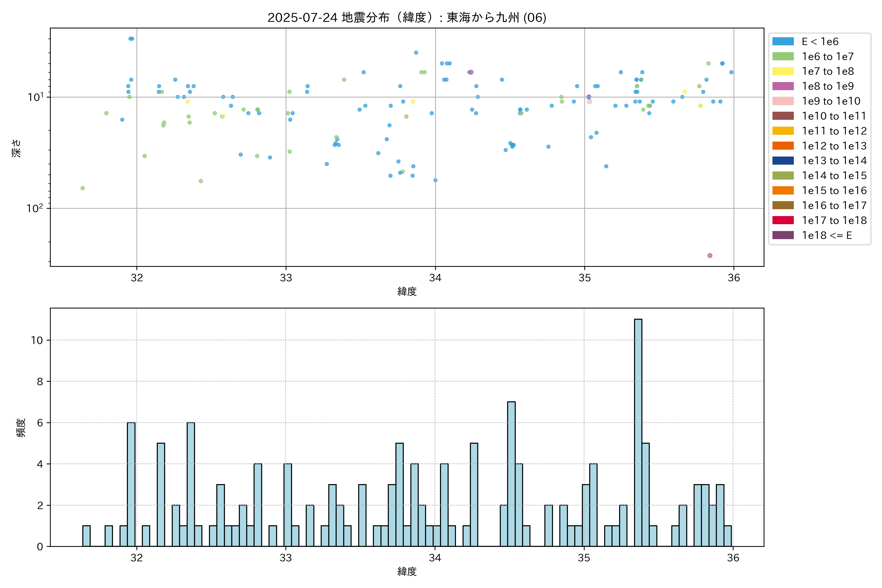Click the purple '1e8 to 1e9' legend swatch

(x=783, y=86)
